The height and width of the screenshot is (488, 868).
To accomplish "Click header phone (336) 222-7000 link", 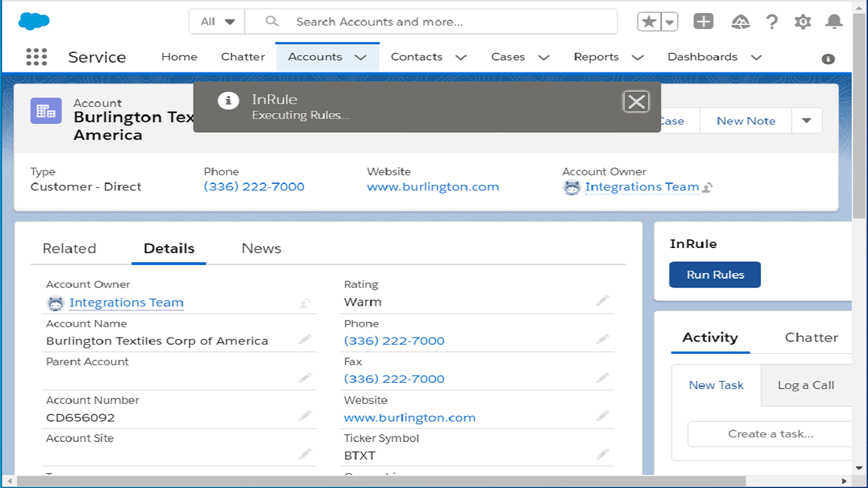I will click(254, 186).
